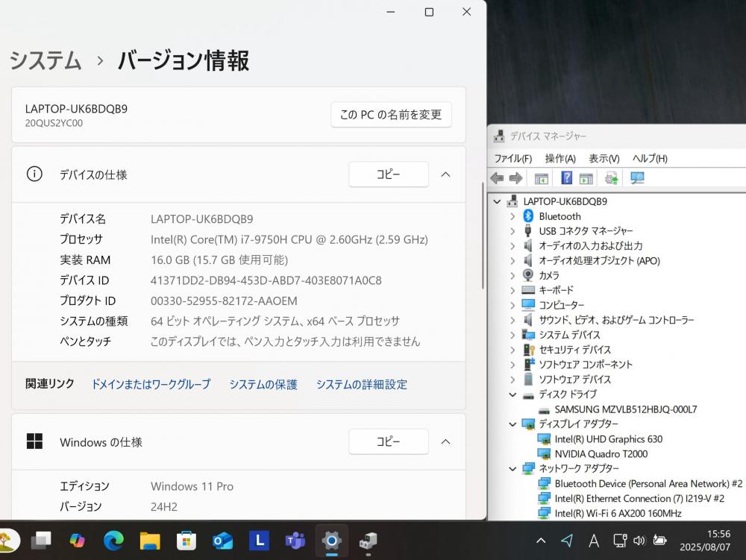Click update driver toolbar icon with green arrow
Viewport: 746px width, 560px height.
pos(612,178)
